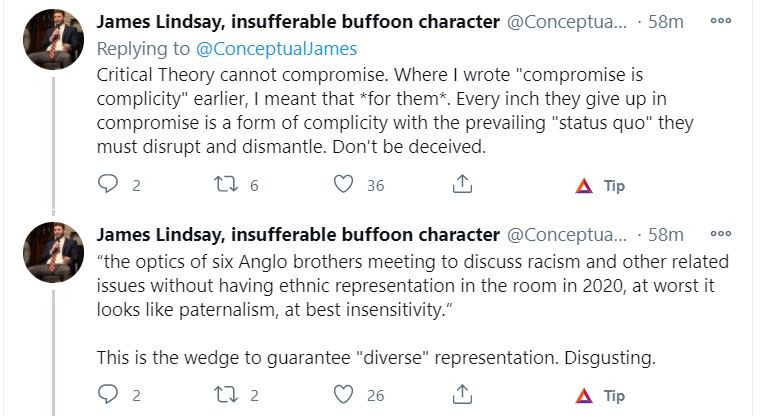Share the Anglo brothers tweet
Image resolution: width=766 pixels, height=416 pixels.
coord(462,395)
